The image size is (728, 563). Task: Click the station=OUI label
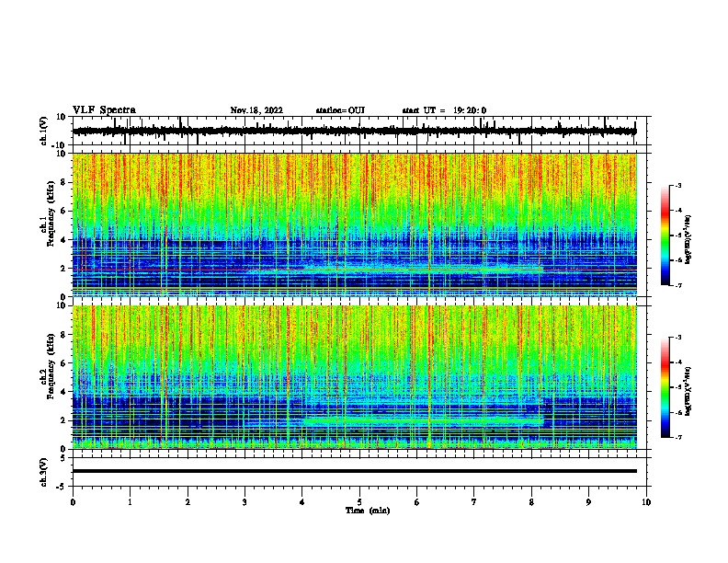(x=340, y=110)
